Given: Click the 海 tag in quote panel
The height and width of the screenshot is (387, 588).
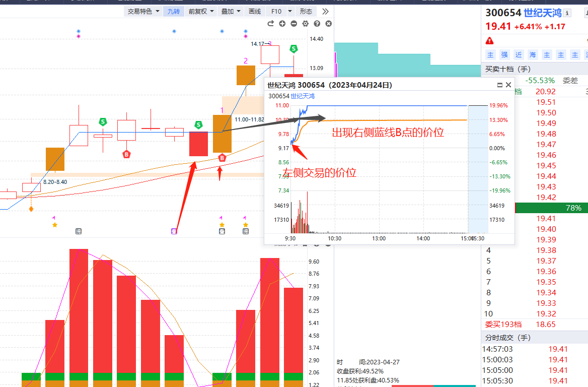Looking at the screenshot, I should (533, 55).
